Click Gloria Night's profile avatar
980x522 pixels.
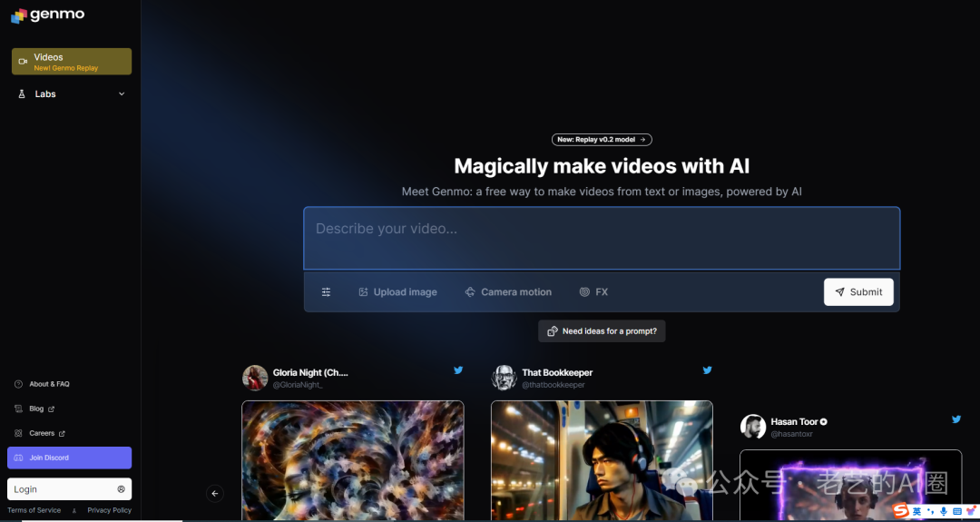tap(255, 378)
